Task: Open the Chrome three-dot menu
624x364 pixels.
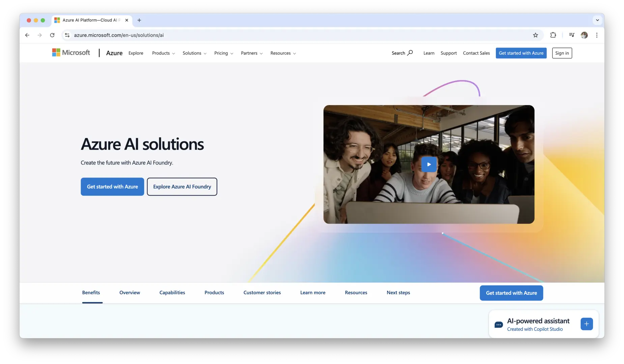Action: tap(597, 35)
